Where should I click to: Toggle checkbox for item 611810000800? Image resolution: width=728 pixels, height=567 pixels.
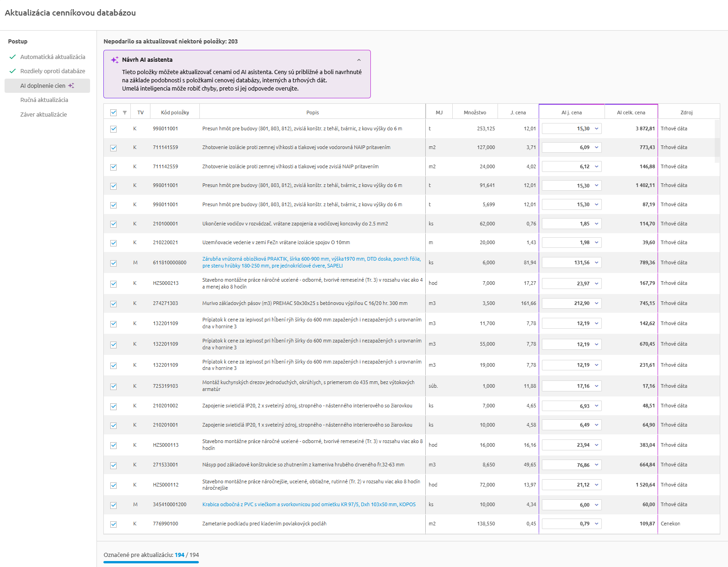pos(113,263)
